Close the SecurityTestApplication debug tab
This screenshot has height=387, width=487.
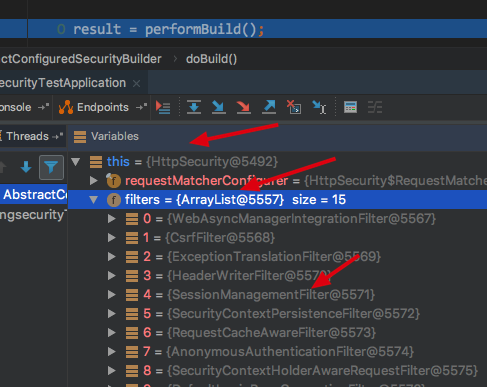136,83
